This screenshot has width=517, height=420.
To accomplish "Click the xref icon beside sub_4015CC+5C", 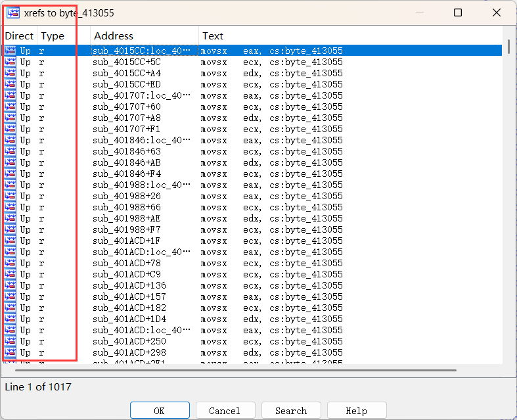I will (x=11, y=62).
